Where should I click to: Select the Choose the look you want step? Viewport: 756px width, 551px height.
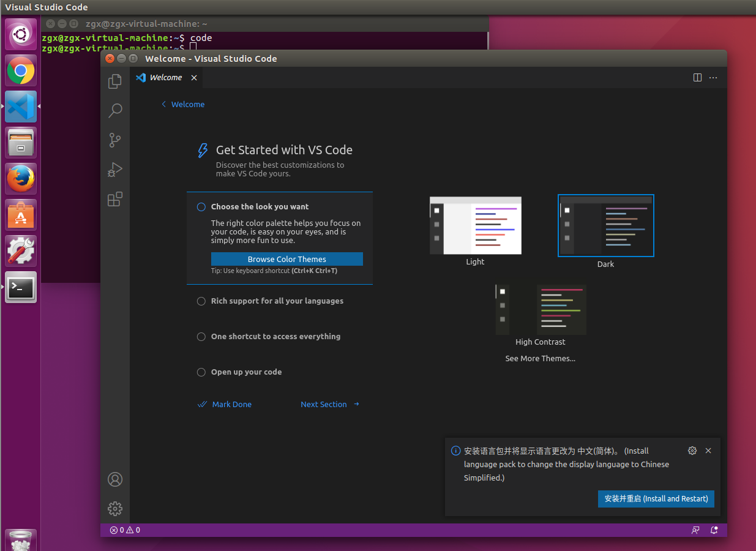(280, 238)
